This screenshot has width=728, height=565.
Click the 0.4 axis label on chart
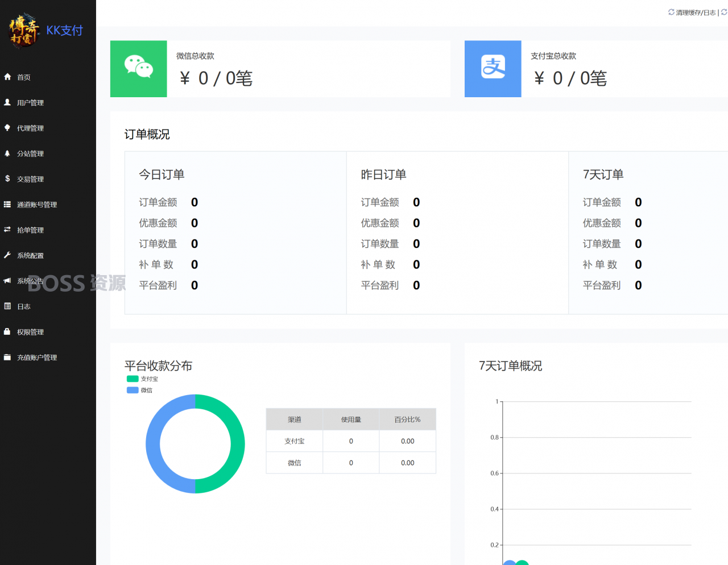(x=494, y=509)
